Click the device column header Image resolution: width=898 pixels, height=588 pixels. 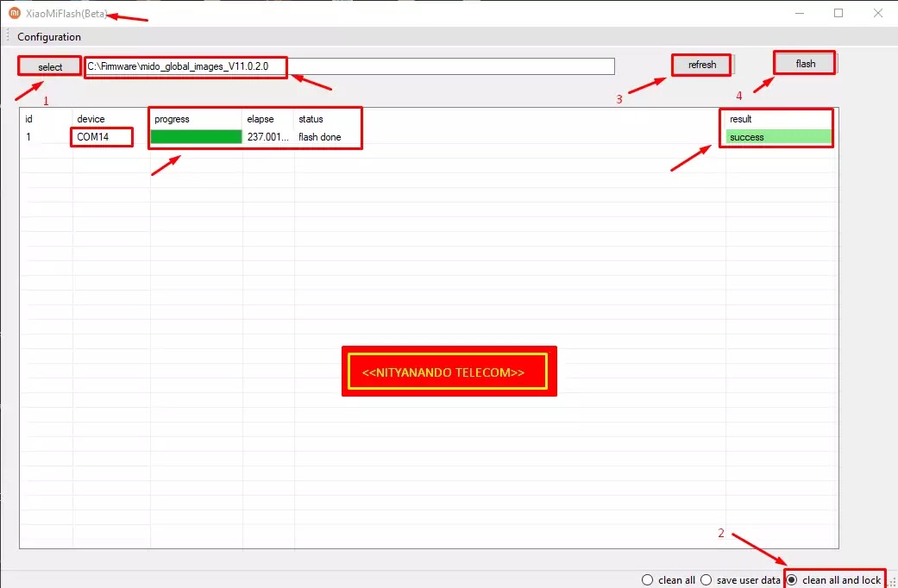[x=91, y=119]
